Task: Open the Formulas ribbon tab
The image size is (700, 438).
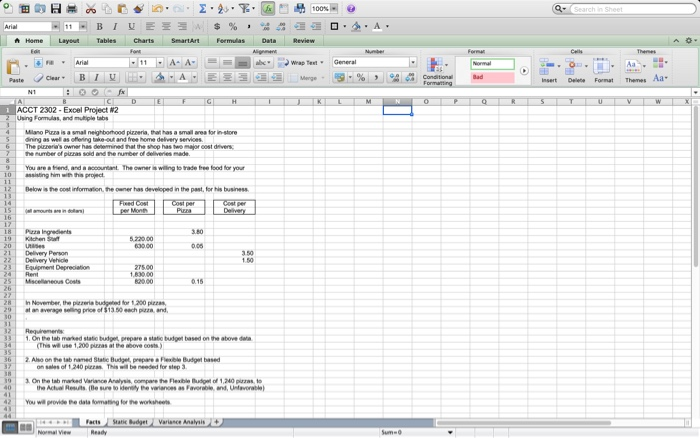Action: [x=230, y=41]
